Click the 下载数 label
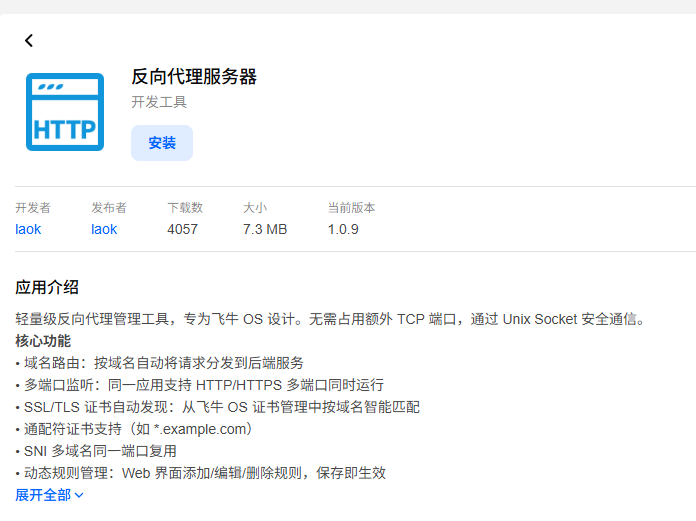Image resolution: width=696 pixels, height=521 pixels. point(185,207)
